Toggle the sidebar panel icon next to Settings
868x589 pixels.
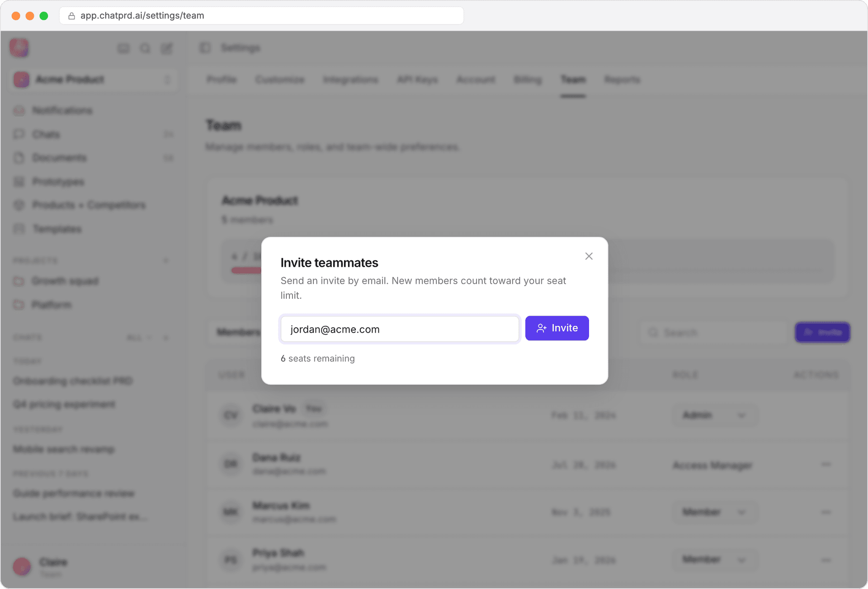tap(205, 48)
